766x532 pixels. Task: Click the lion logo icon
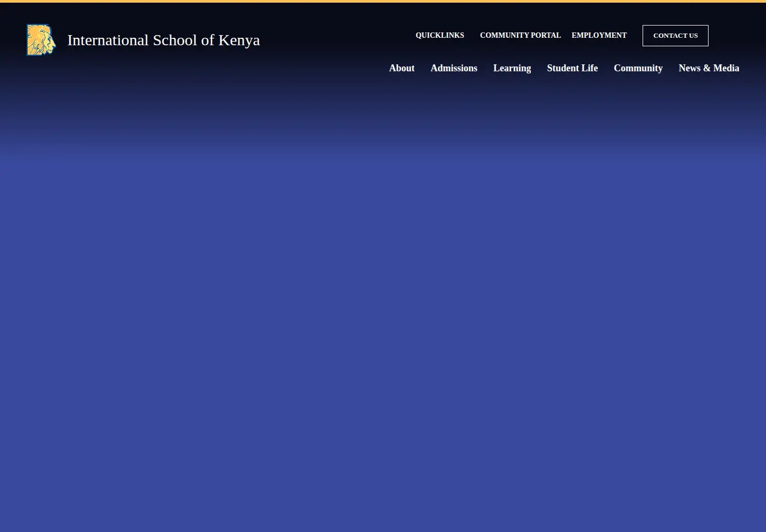pos(41,40)
